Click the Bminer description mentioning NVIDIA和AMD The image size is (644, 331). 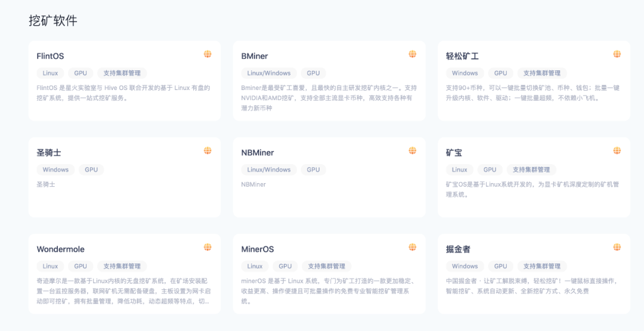click(329, 98)
